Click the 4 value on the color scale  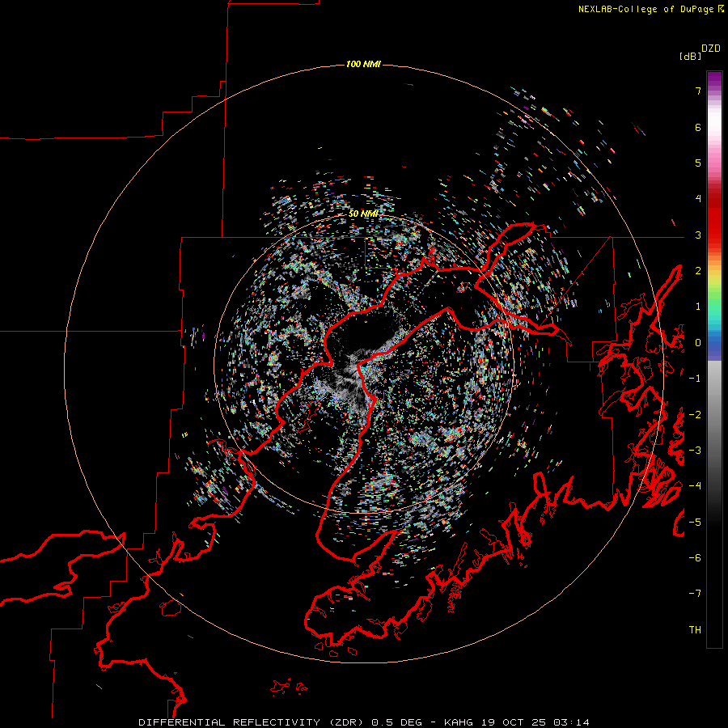pos(698,199)
